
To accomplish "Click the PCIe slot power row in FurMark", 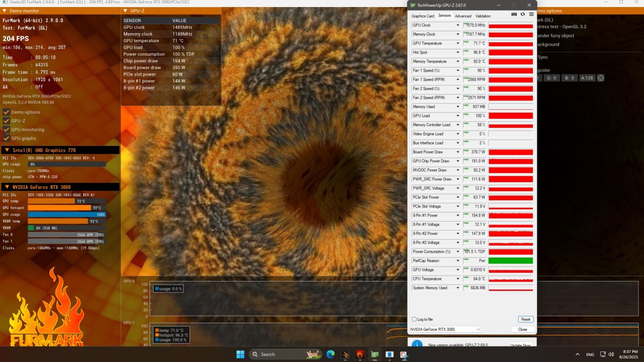I will tap(171, 74).
